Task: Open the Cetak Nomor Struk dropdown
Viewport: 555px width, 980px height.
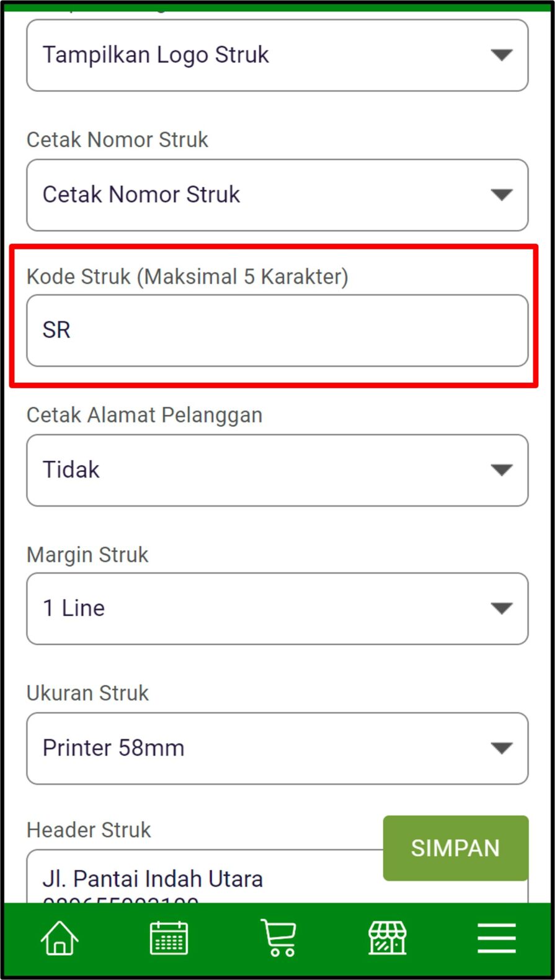Action: click(x=277, y=195)
